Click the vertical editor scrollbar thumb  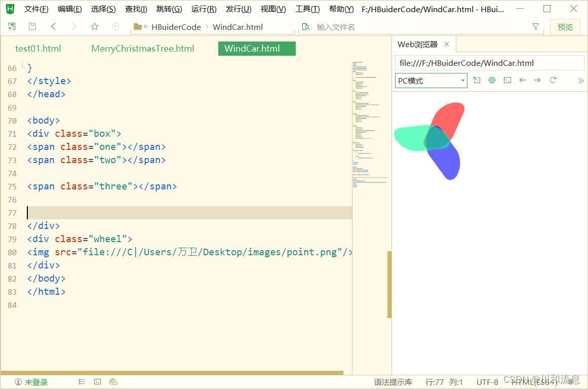[389, 284]
